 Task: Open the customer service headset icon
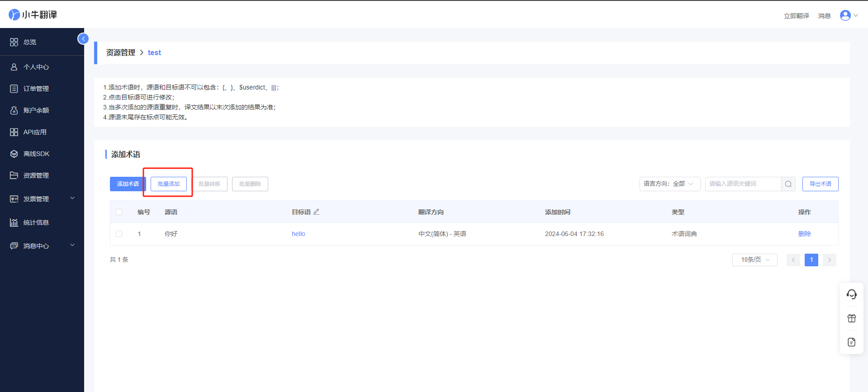point(852,294)
